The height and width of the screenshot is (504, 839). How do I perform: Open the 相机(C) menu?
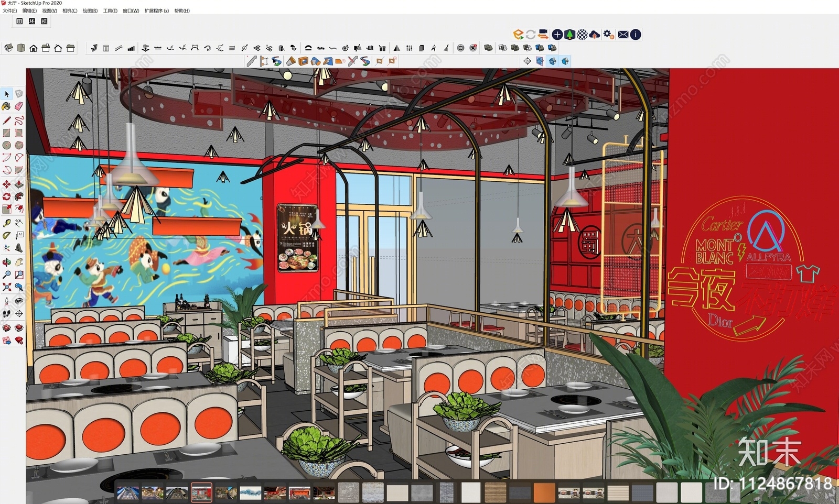(x=70, y=10)
